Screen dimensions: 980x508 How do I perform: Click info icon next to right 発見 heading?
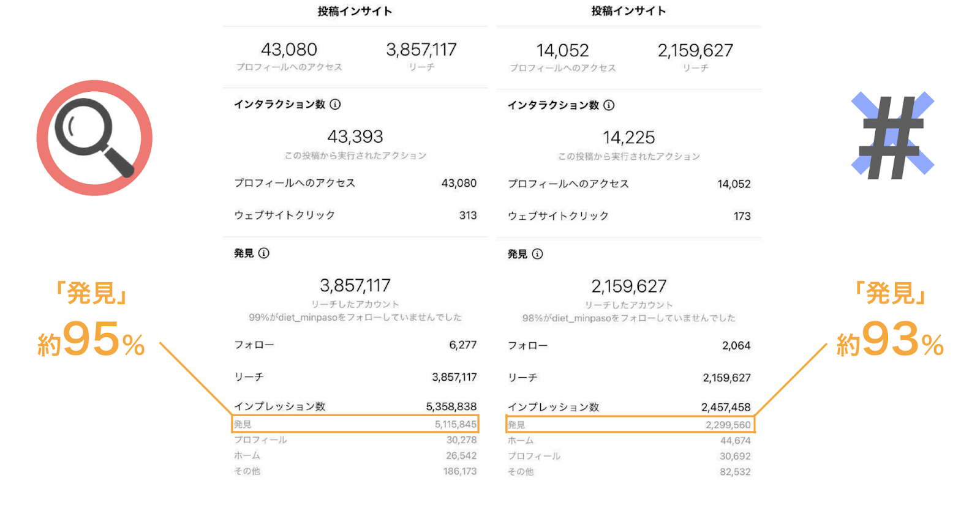538,254
